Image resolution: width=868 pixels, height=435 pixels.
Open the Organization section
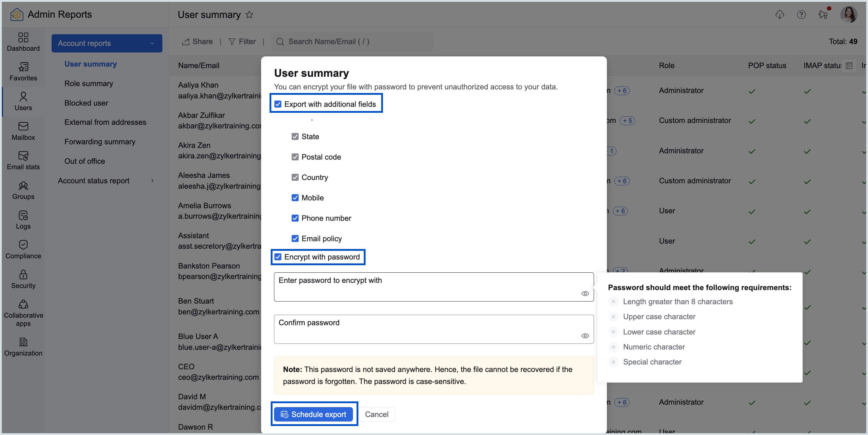click(23, 346)
